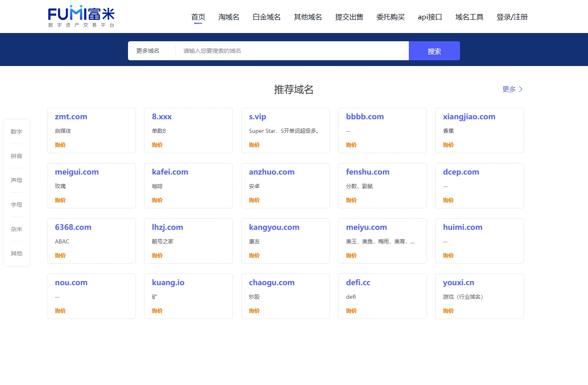This screenshot has height=385, width=588.
Task: Open the bbbb.com domain link
Action: click(365, 117)
